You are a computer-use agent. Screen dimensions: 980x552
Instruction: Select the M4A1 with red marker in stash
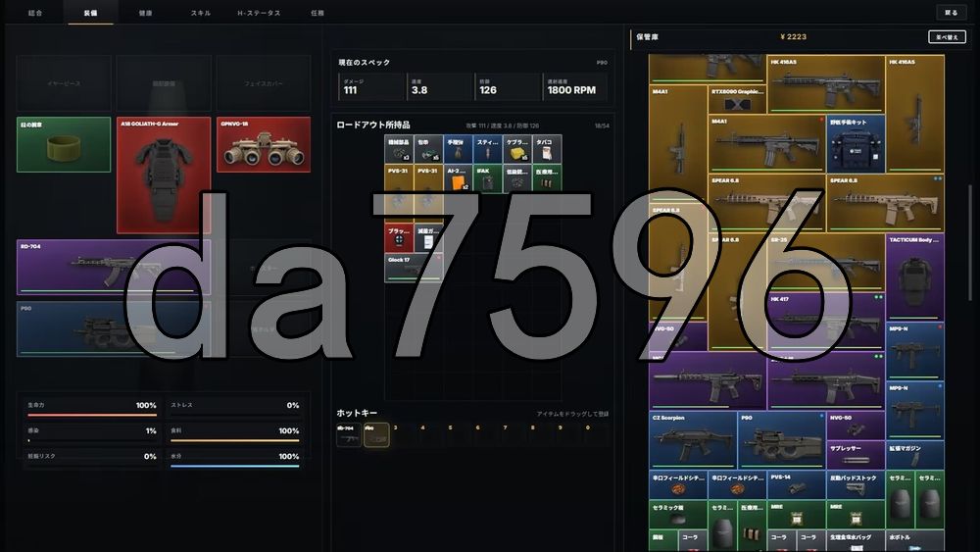[767, 144]
